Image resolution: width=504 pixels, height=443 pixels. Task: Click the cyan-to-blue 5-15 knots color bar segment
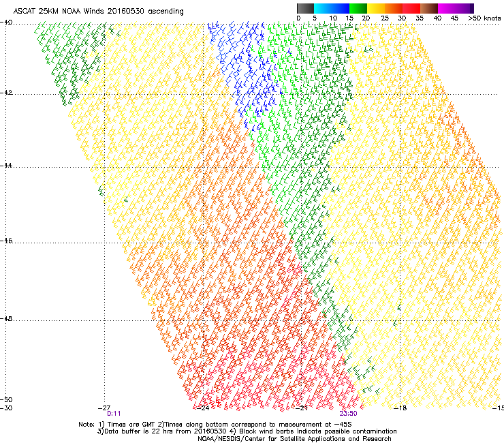[332, 8]
